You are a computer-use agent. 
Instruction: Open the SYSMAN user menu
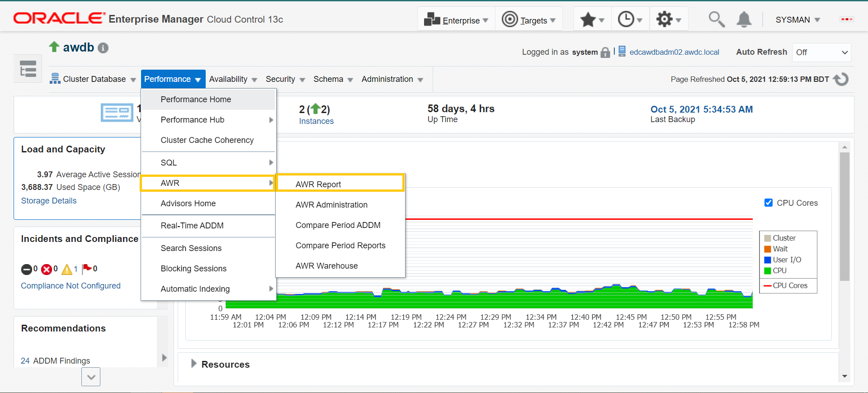(x=797, y=20)
